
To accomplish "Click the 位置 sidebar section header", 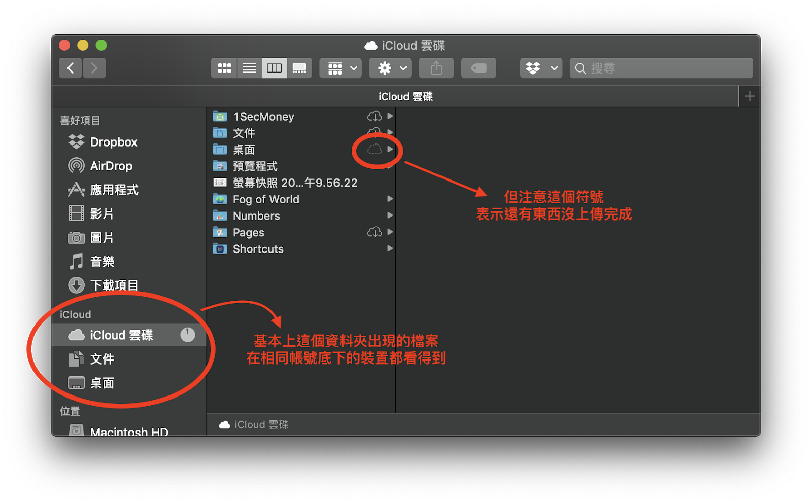I will click(x=70, y=411).
